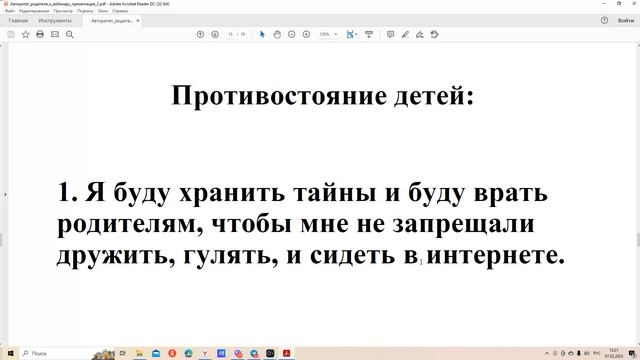Open the taskbar clock and date
This screenshot has height=360, width=640.
coord(613,353)
